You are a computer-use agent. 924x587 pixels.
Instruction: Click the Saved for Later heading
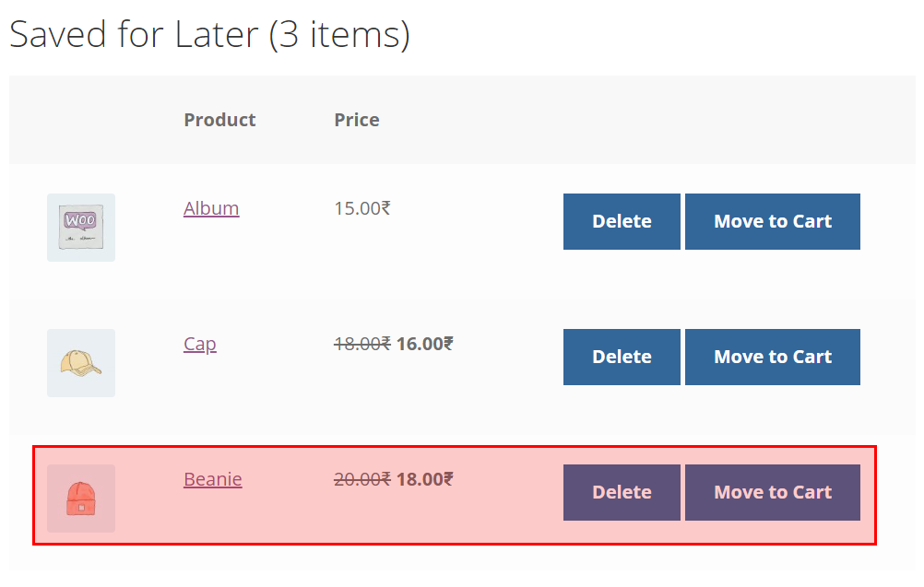coord(209,34)
